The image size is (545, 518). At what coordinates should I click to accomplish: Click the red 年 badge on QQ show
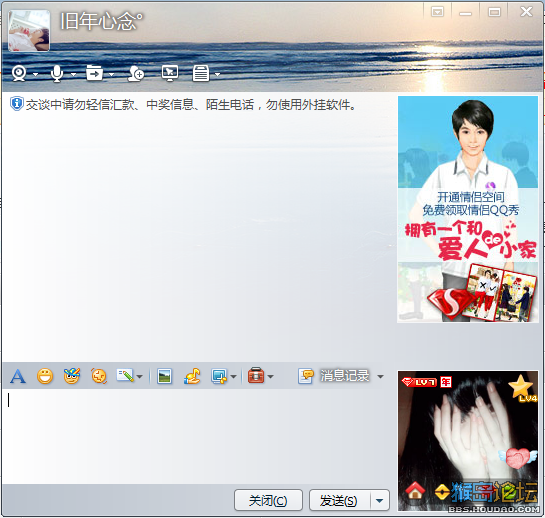[446, 382]
